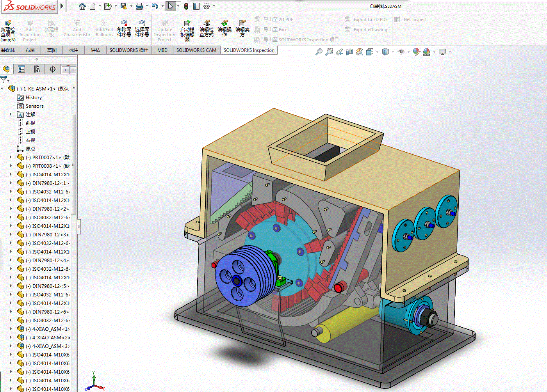
Task: Toggle the Hide/Show Items eye icon
Action: click(x=401, y=52)
